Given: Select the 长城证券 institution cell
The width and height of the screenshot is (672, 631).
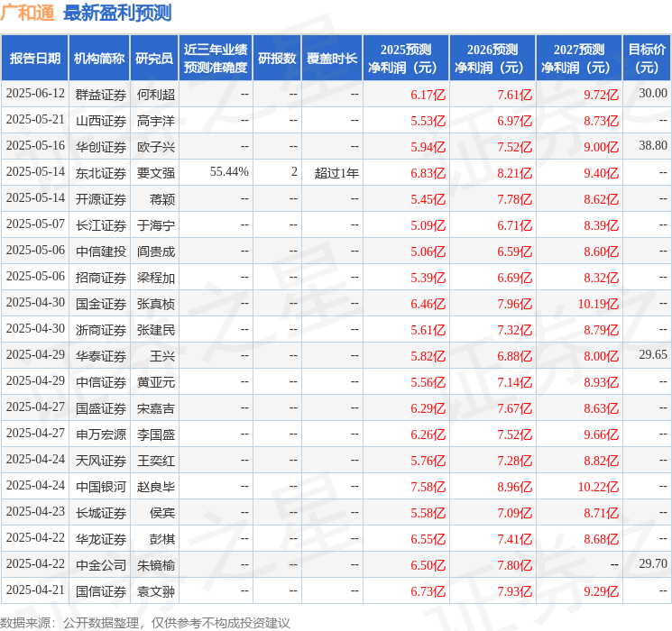Looking at the screenshot, I should pyautogui.click(x=101, y=512).
